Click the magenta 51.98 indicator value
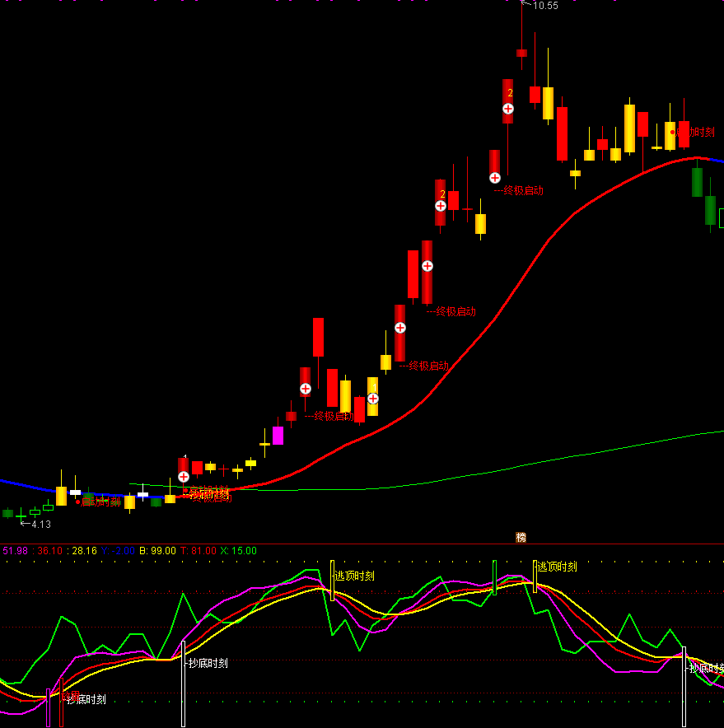This screenshot has height=728, width=724. [x=15, y=551]
